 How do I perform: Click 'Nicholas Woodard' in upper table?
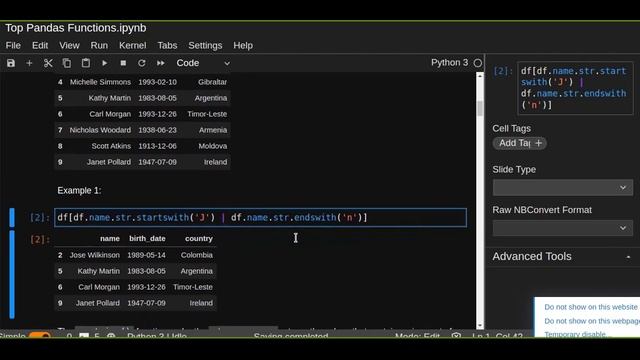point(100,130)
